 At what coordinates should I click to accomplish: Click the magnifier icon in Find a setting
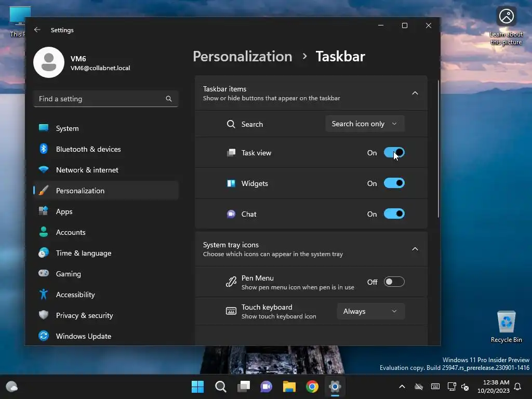(x=169, y=99)
